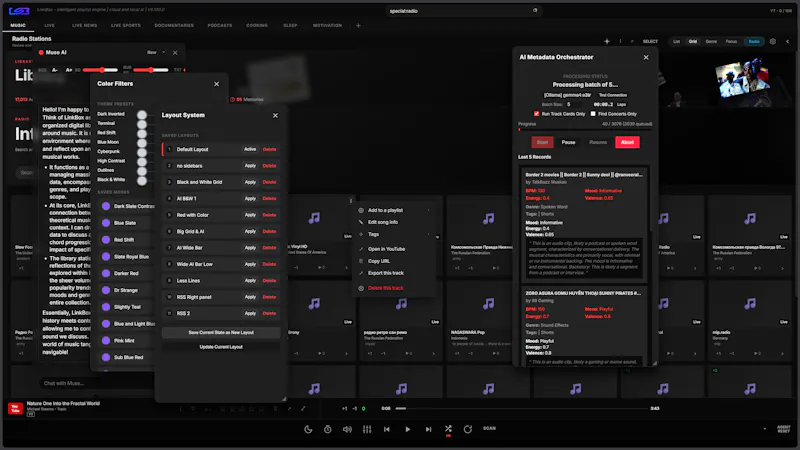Skip to the next track
The width and height of the screenshot is (800, 450).
tap(428, 429)
